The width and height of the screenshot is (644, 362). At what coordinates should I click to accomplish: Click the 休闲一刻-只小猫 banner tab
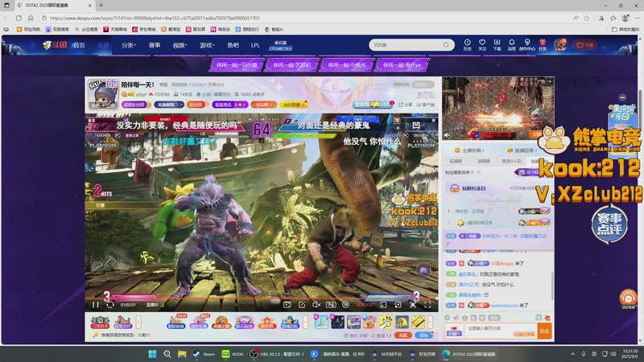[x=237, y=65]
